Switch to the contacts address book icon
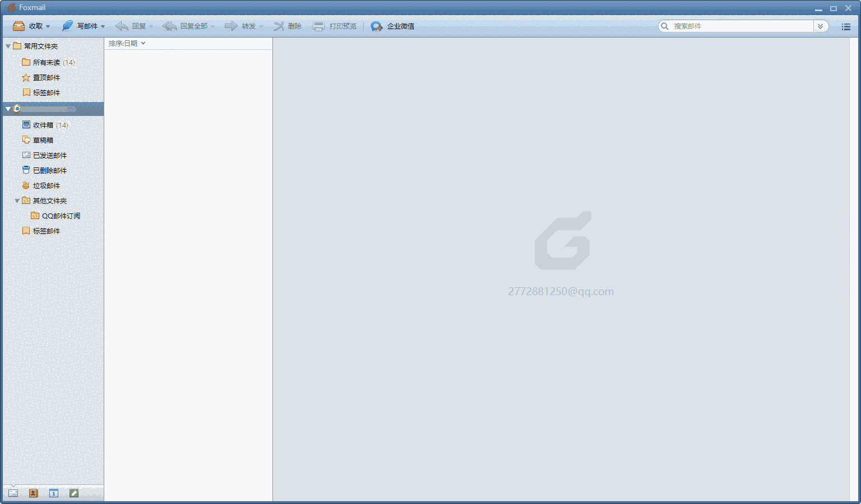This screenshot has width=861, height=504. [x=33, y=493]
